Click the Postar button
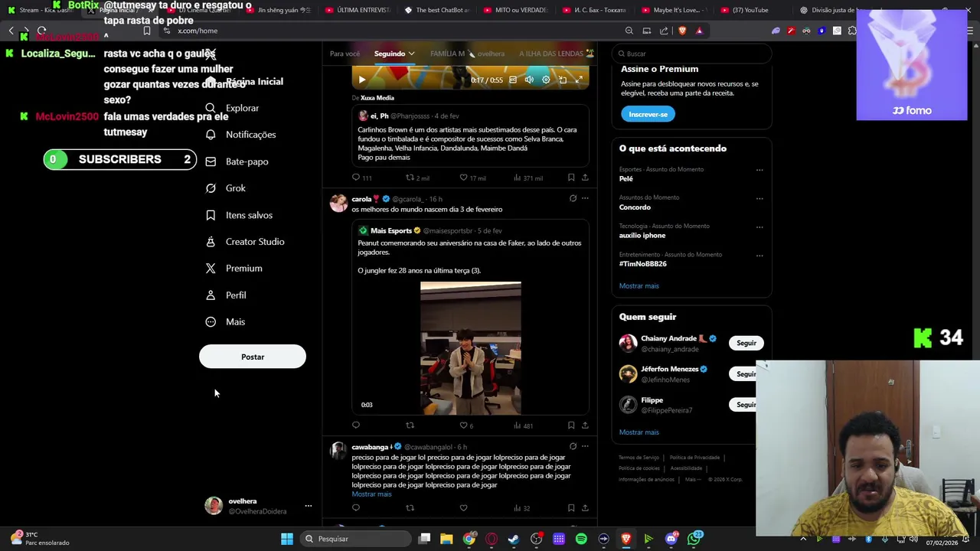The width and height of the screenshot is (980, 551). tap(253, 357)
